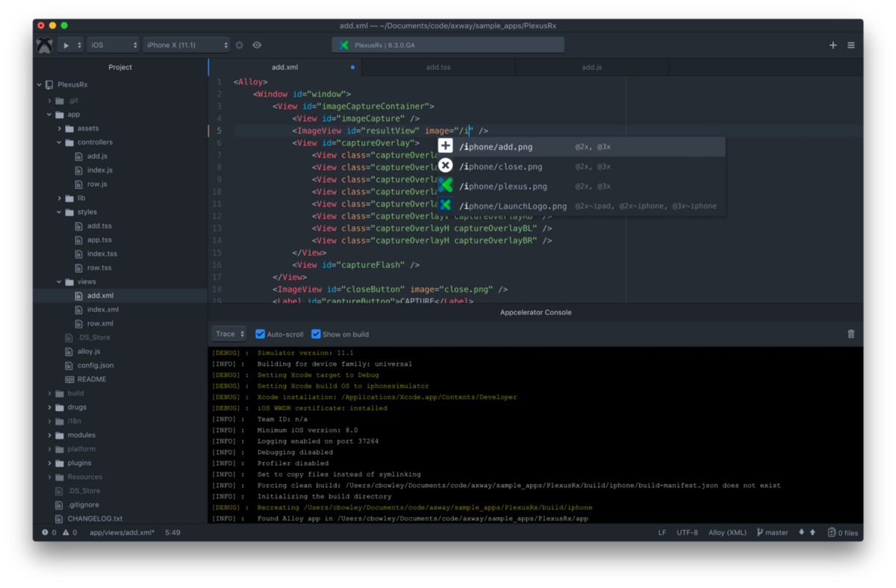The image size is (896, 588).
Task: Collapse the styles folder
Action: coord(59,212)
